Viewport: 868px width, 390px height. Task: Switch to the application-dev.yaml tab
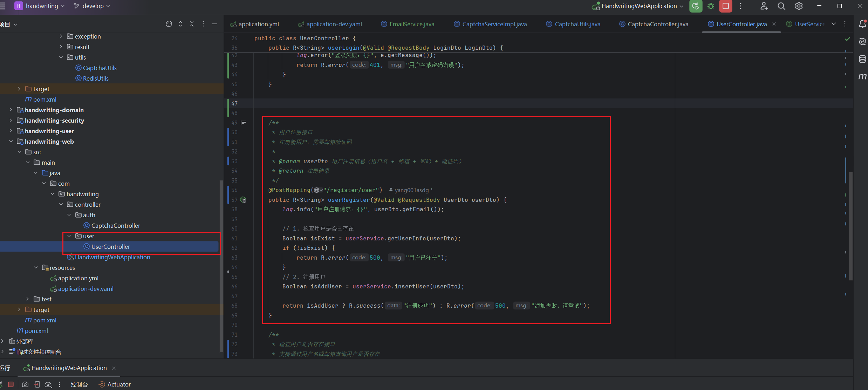334,24
